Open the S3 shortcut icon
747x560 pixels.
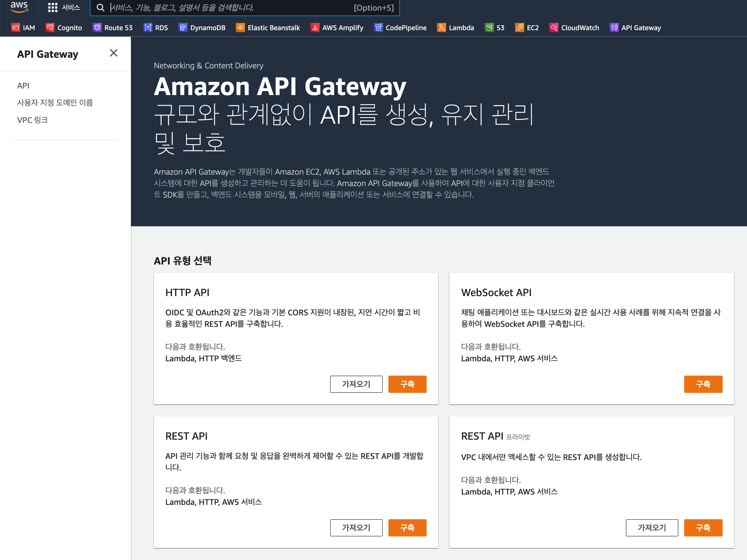pyautogui.click(x=489, y=28)
